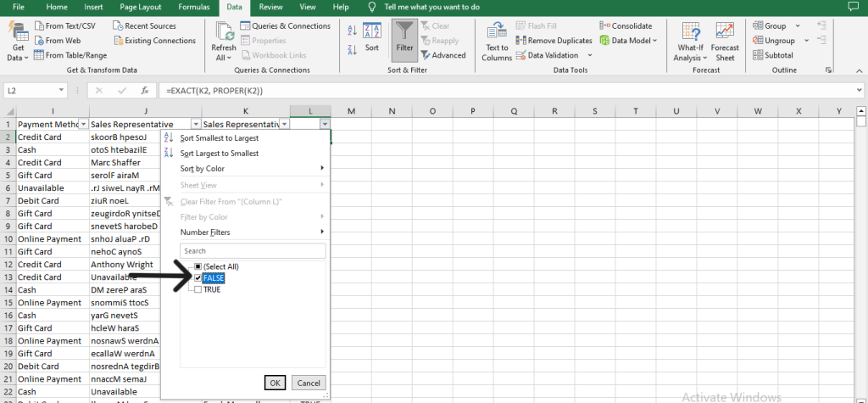
Task: Open the Ungroup dropdown arrow
Action: 807,41
